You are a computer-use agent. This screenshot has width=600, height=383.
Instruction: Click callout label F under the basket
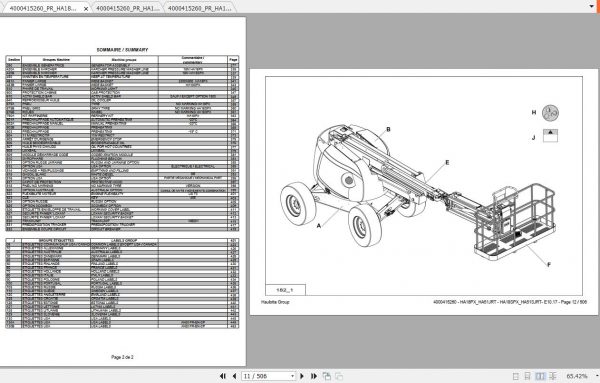[x=549, y=264]
